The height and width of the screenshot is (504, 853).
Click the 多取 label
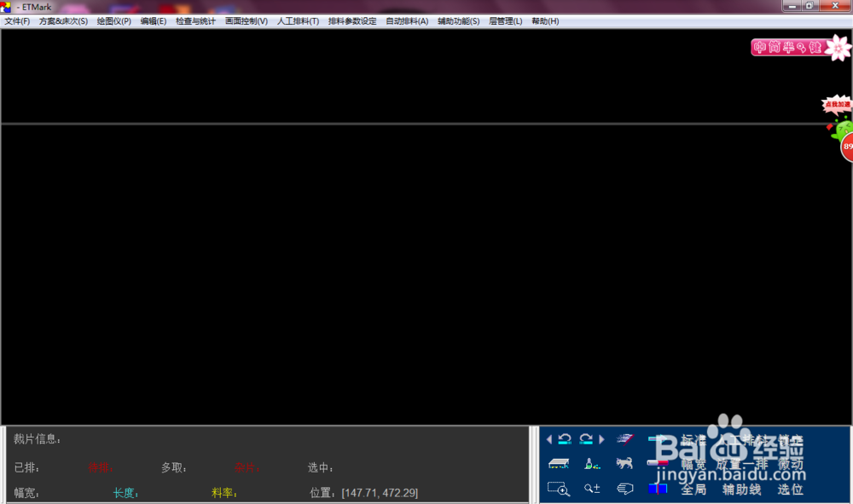173,467
